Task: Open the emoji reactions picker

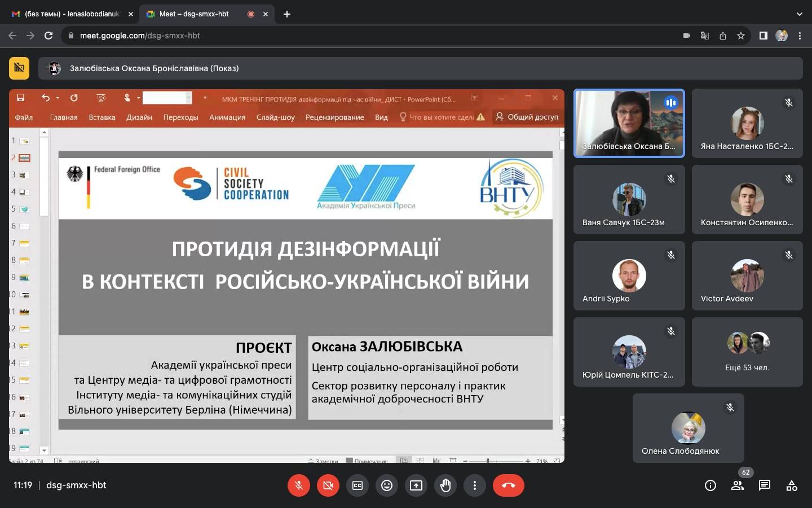Action: tap(387, 485)
